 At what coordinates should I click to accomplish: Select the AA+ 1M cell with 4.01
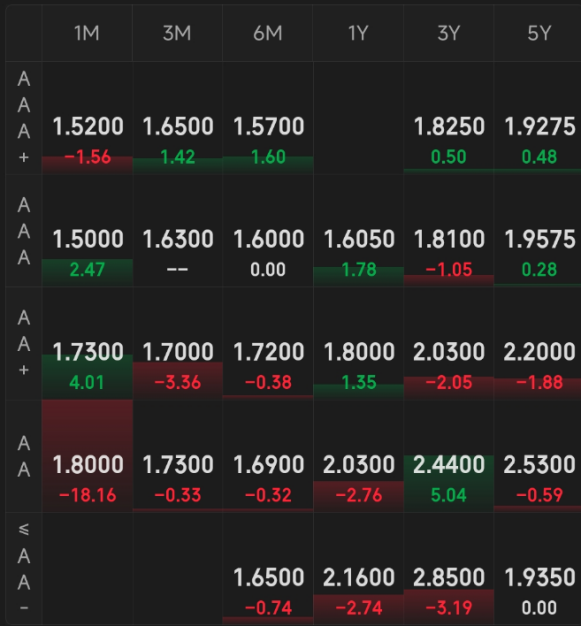87,343
